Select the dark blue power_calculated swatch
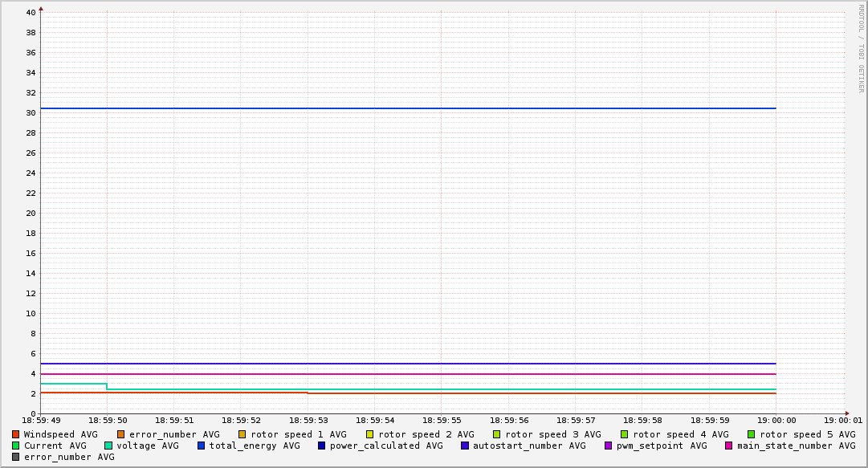 (322, 446)
